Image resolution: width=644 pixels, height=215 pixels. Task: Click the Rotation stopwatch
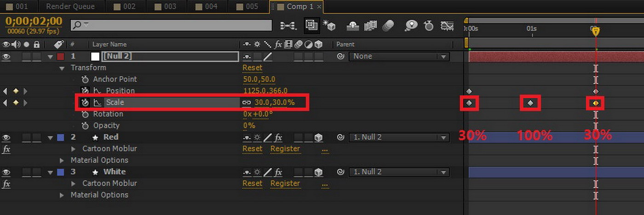[85, 114]
